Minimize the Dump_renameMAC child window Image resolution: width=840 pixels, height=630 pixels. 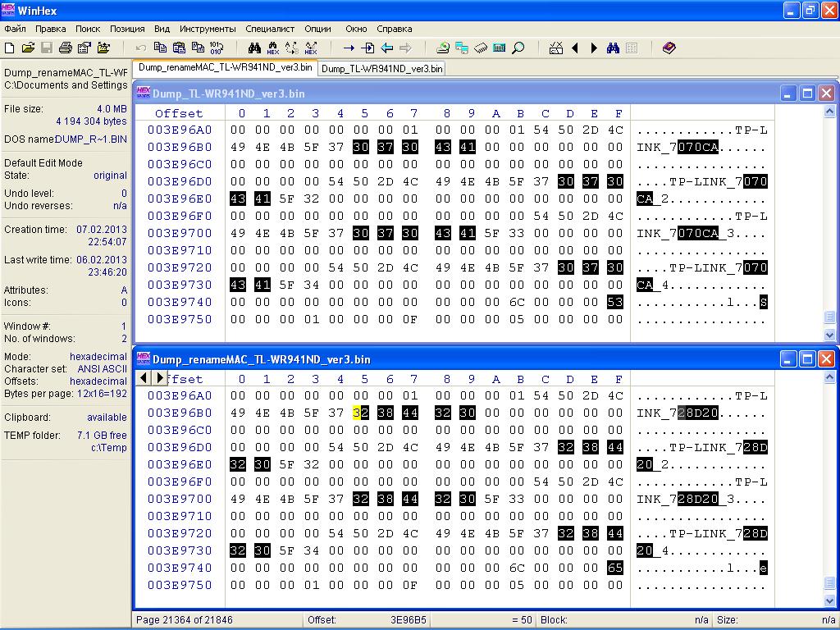(x=787, y=359)
